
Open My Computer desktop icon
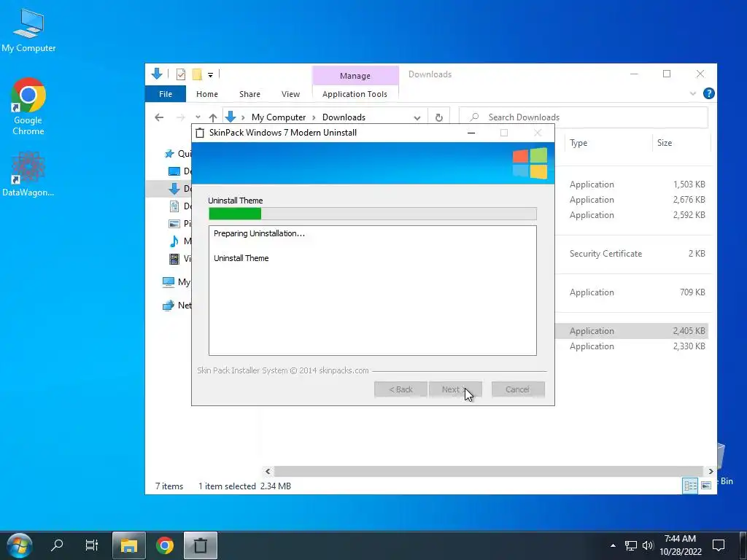coord(28,31)
